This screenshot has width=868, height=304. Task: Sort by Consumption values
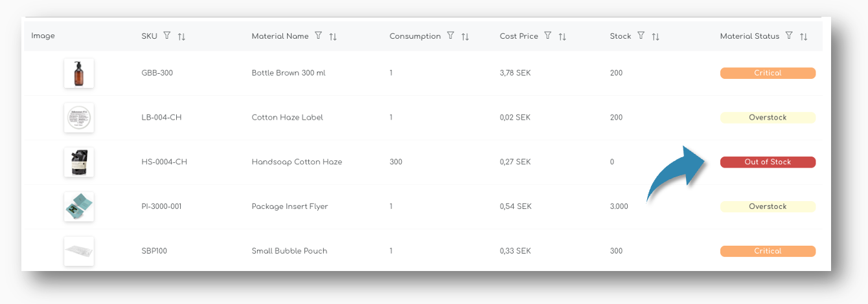tap(465, 37)
